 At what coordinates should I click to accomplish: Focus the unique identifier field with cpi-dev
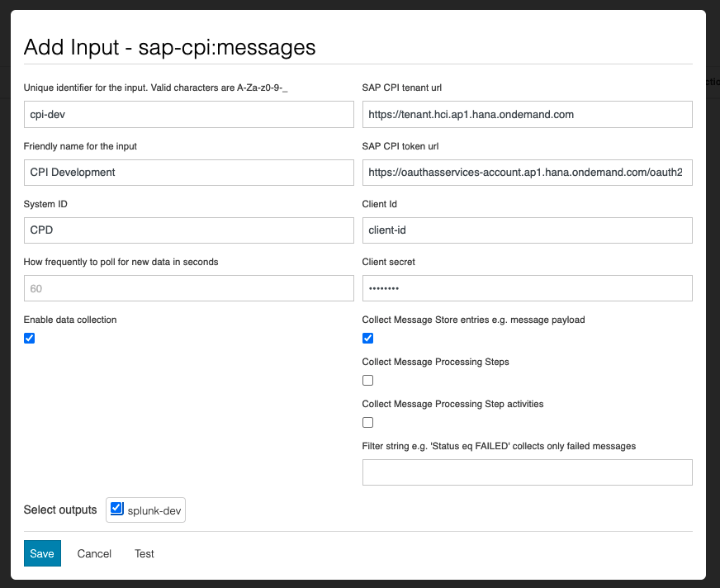[x=188, y=115]
